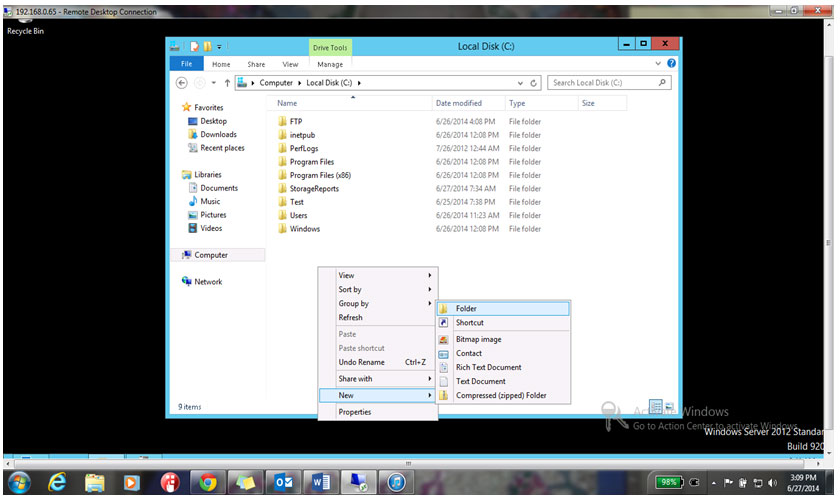Click the remote session horizontal scrollbar

[408, 463]
